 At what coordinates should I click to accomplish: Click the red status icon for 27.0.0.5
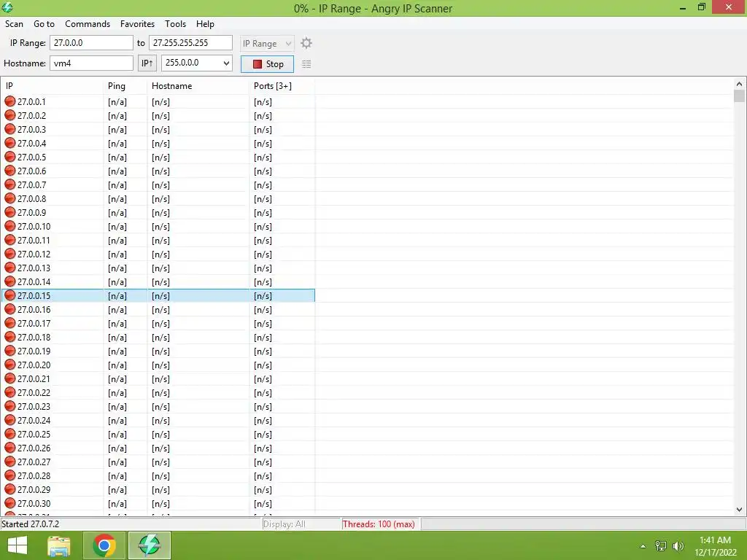coord(10,157)
